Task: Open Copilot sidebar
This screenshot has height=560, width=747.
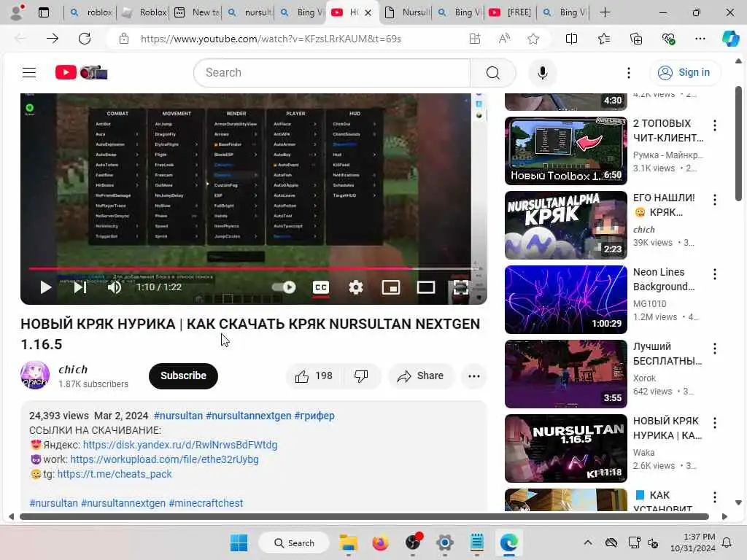Action: [730, 39]
